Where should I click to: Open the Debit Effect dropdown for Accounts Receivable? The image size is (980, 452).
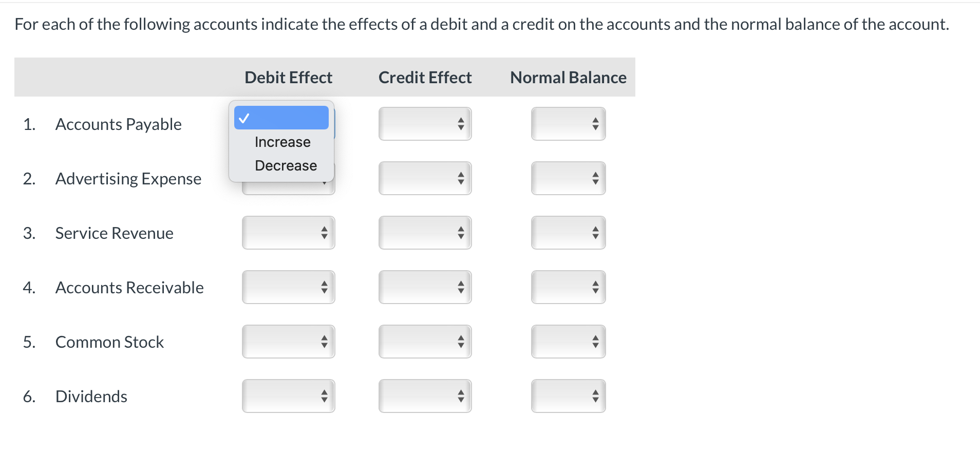[x=288, y=287]
